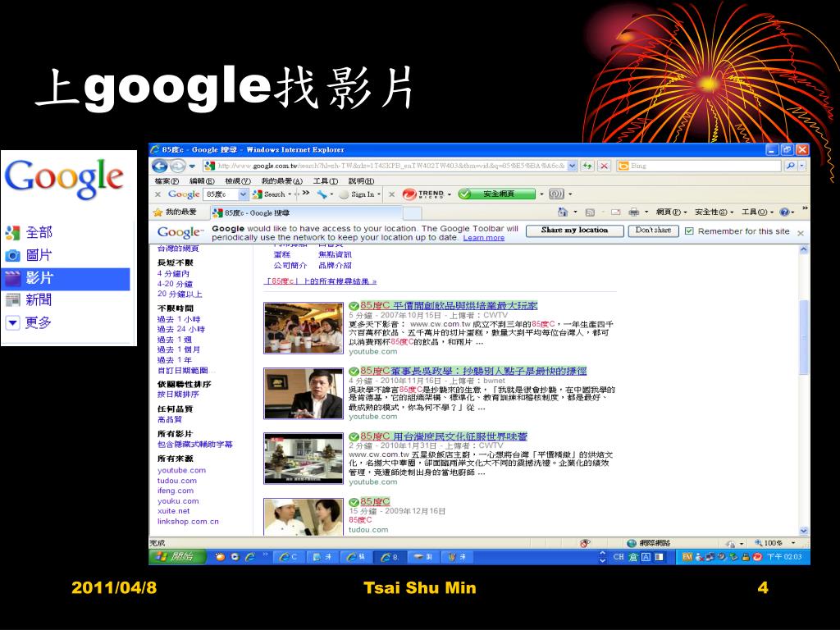
Task: Click the Learn more link
Action: pyautogui.click(x=484, y=238)
